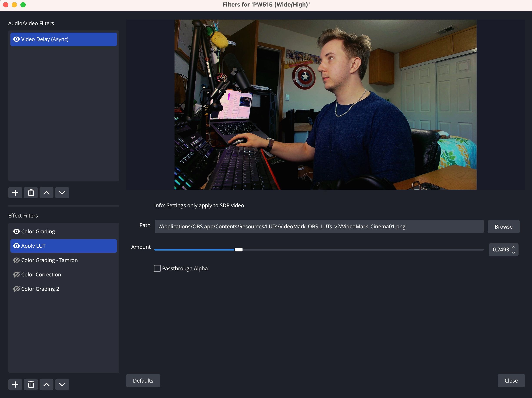Screen dimensions: 532x398
Task: Delete the selected Audio/Video filter
Action: [31, 192]
